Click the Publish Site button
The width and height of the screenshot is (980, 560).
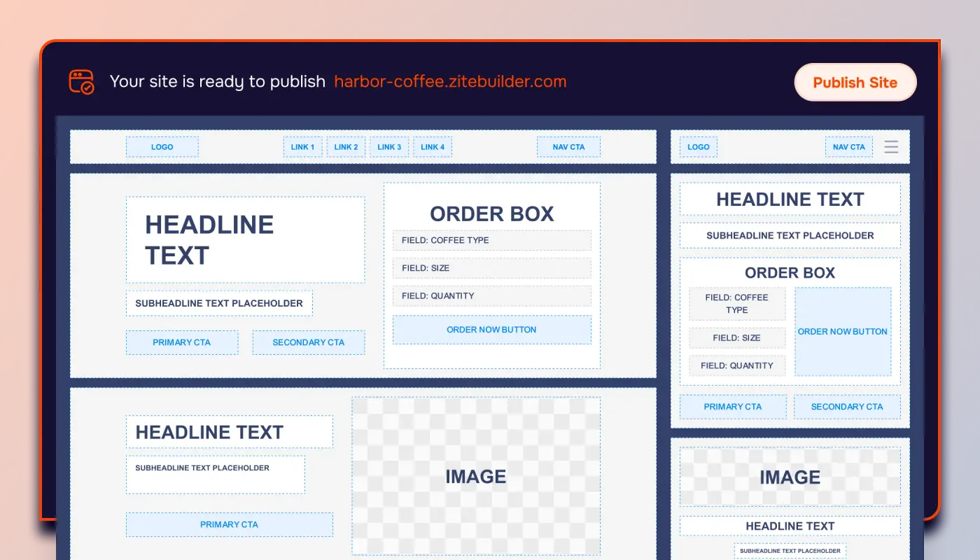pyautogui.click(x=855, y=82)
